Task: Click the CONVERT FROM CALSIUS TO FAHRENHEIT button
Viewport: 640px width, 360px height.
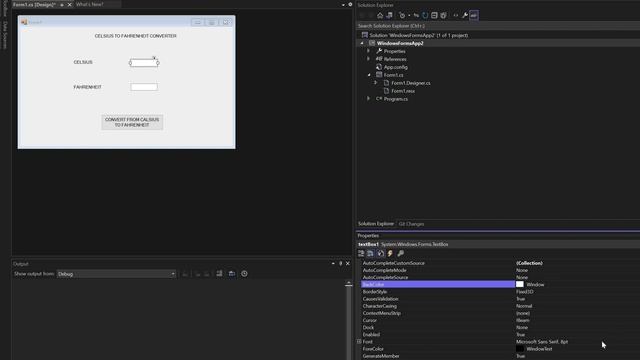Action: (132, 122)
